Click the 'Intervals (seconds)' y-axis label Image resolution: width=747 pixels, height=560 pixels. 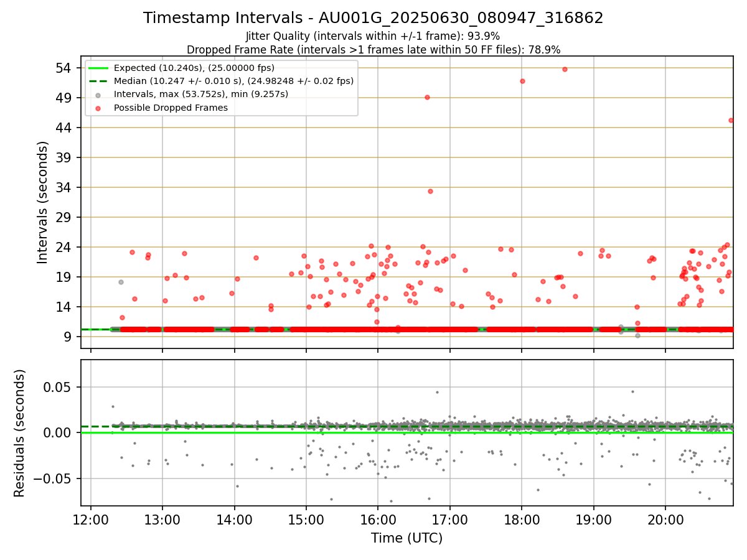point(43,202)
